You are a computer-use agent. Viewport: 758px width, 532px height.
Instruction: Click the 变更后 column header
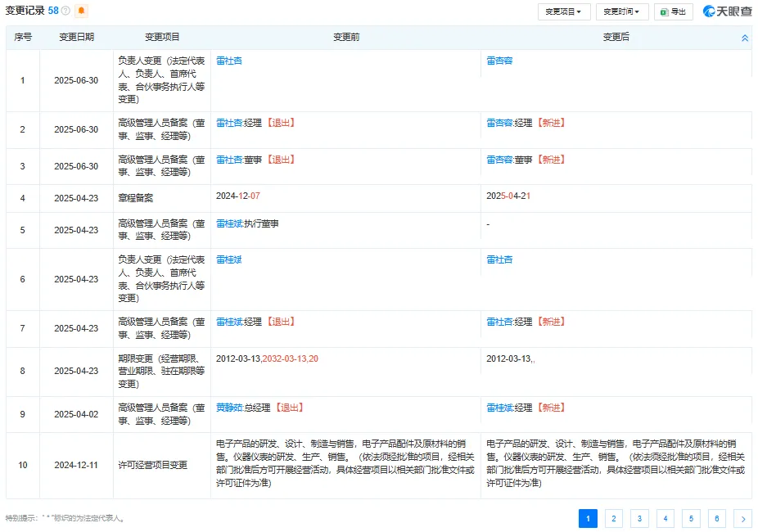click(616, 37)
